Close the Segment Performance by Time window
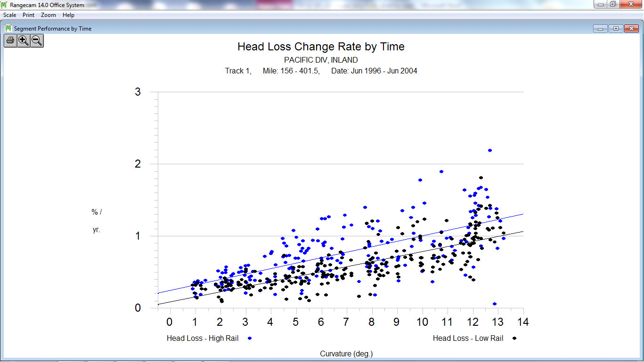 click(x=631, y=29)
